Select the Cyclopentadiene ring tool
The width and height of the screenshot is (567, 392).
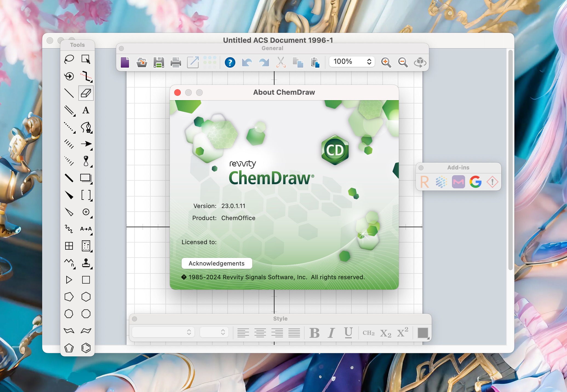(x=69, y=348)
